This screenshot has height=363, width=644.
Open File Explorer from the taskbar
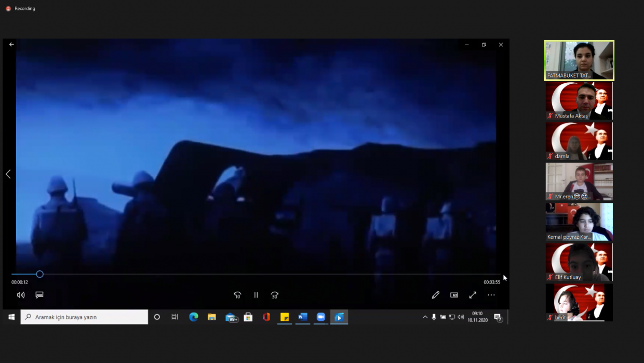coord(212,317)
